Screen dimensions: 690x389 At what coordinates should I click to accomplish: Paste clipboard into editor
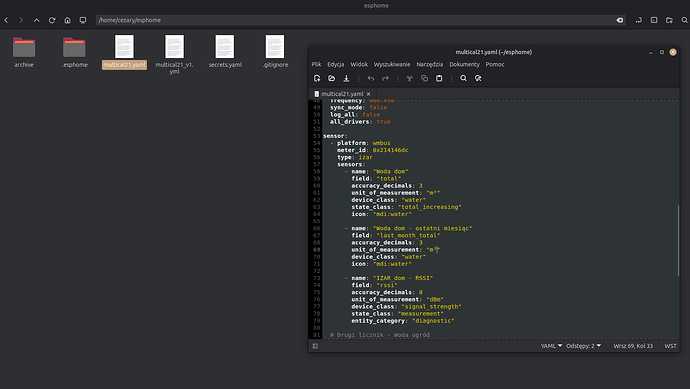click(x=439, y=78)
